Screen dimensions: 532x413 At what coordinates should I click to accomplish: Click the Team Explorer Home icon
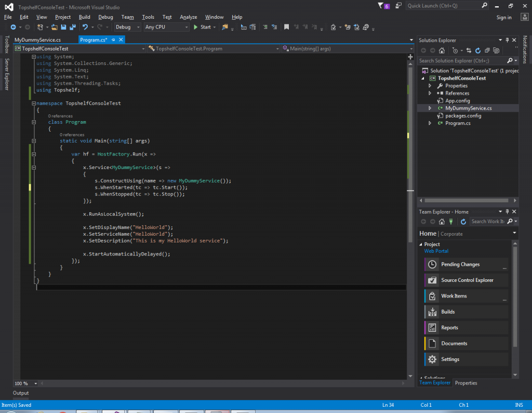click(442, 222)
